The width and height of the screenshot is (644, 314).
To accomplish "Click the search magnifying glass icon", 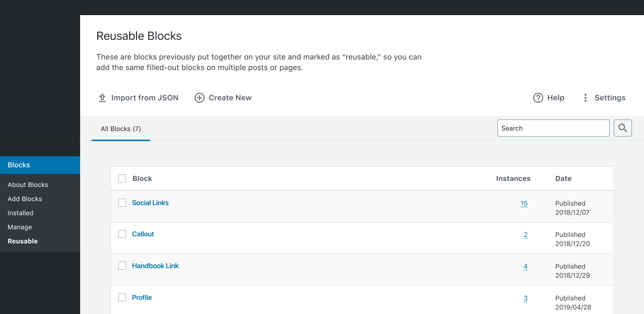I will pos(622,128).
